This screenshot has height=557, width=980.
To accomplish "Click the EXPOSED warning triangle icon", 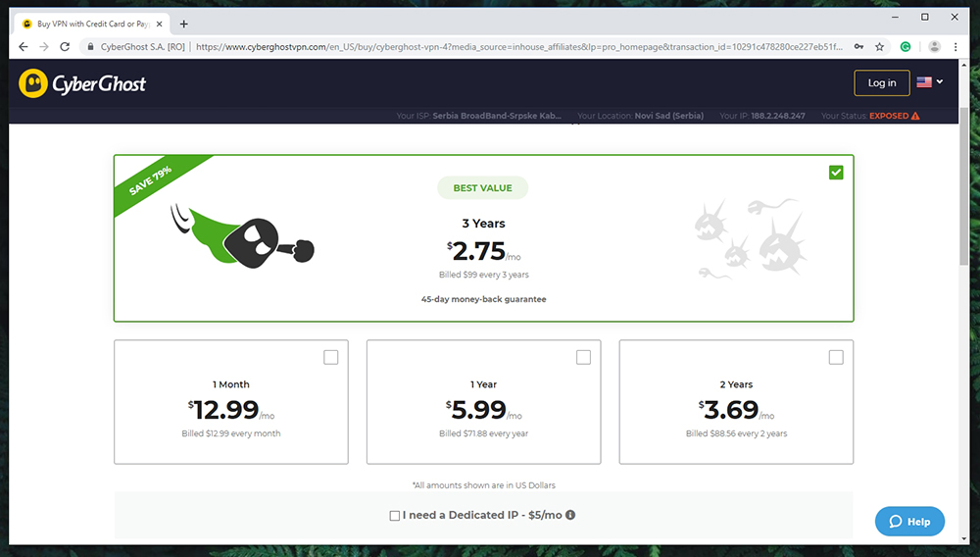I will click(915, 116).
